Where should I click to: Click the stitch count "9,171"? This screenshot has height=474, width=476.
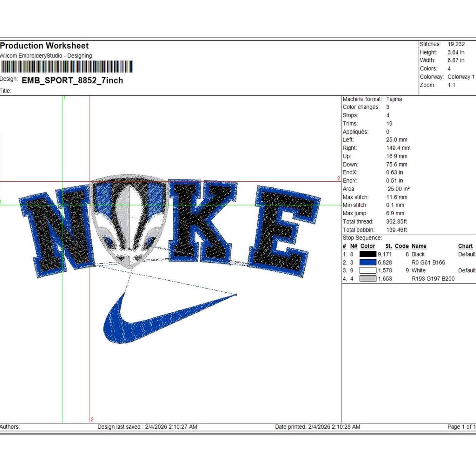(385, 254)
